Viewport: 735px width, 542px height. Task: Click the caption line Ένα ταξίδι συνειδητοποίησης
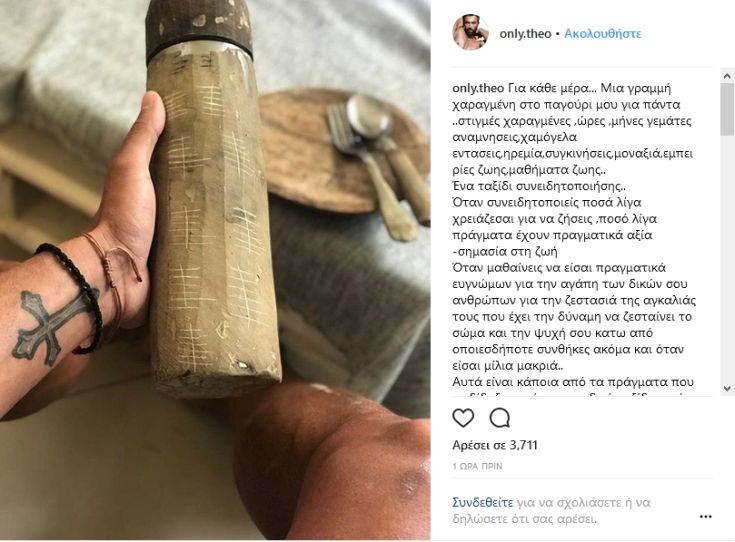(539, 186)
